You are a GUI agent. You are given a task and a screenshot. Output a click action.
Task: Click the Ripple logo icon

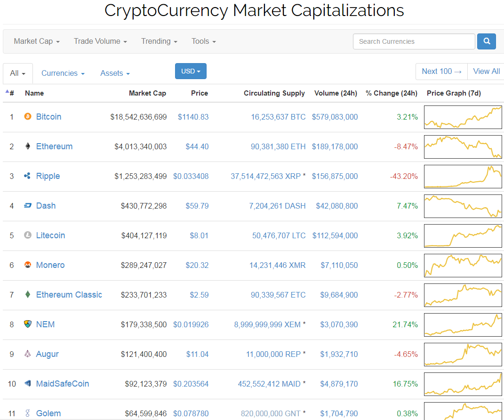(27, 176)
